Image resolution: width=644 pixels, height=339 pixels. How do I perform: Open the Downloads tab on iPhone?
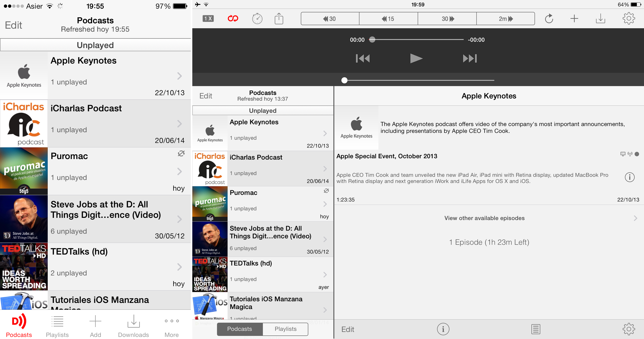133,326
